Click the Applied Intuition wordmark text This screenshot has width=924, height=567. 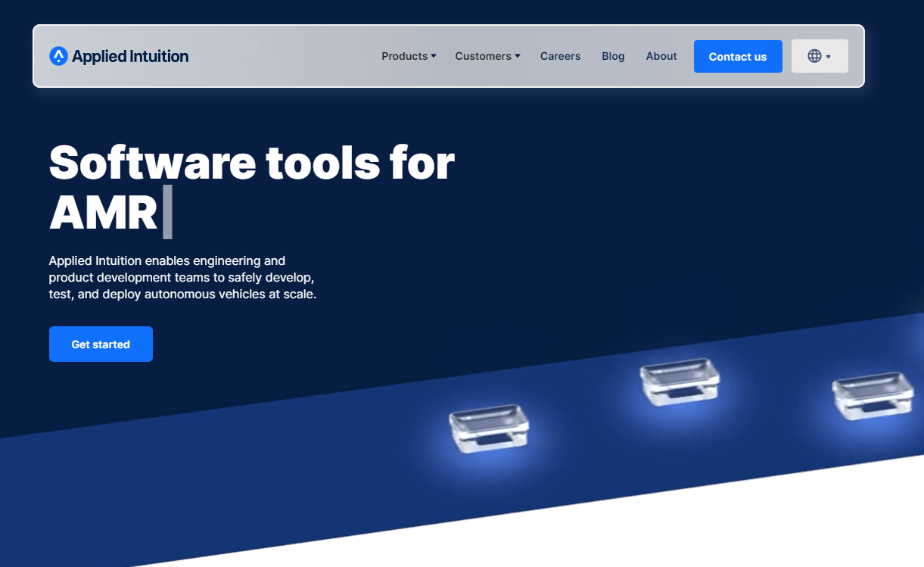(x=130, y=56)
